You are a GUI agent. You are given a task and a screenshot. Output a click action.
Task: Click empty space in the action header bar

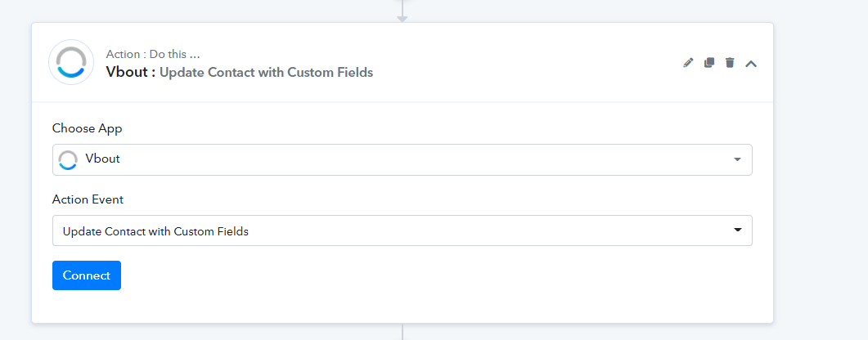tap(526, 62)
